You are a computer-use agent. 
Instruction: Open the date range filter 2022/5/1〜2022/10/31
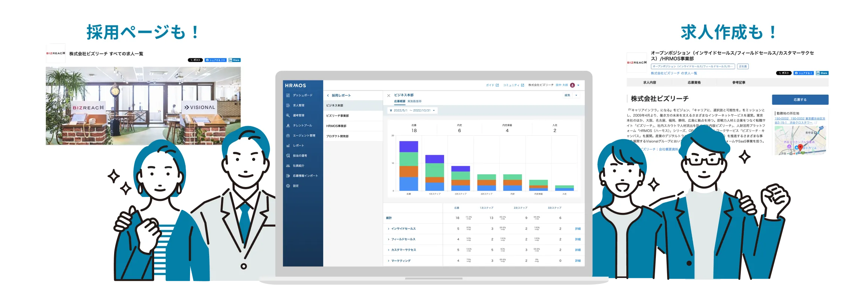click(412, 111)
